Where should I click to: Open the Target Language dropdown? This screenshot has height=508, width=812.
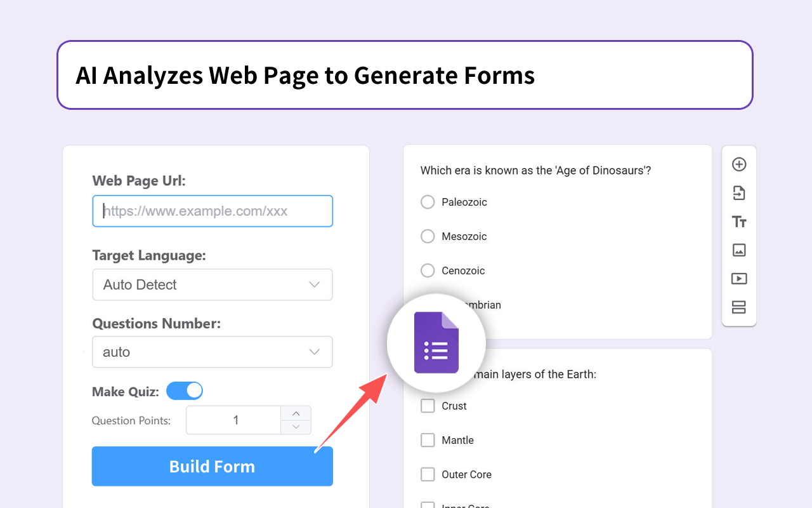pos(213,284)
